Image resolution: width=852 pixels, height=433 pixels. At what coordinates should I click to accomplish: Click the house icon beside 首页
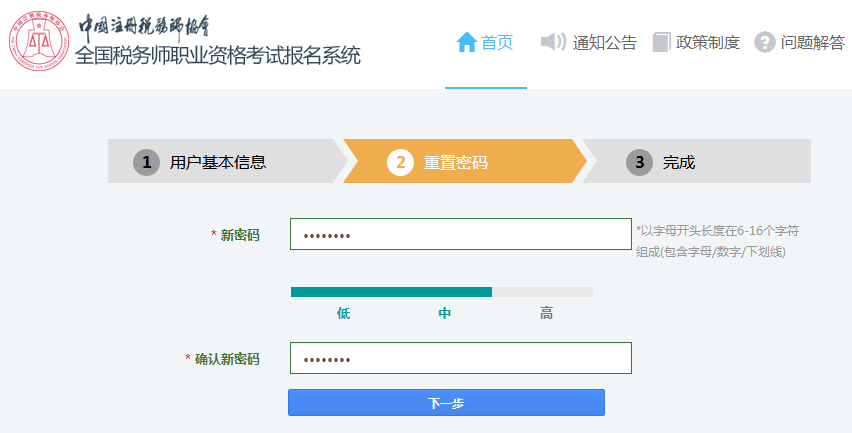[466, 42]
